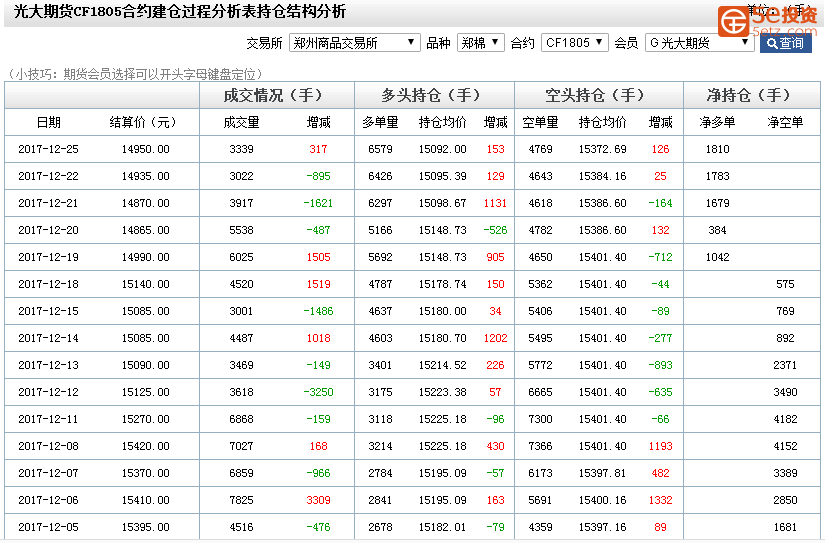Click the 5e投资 logo icon

point(733,21)
